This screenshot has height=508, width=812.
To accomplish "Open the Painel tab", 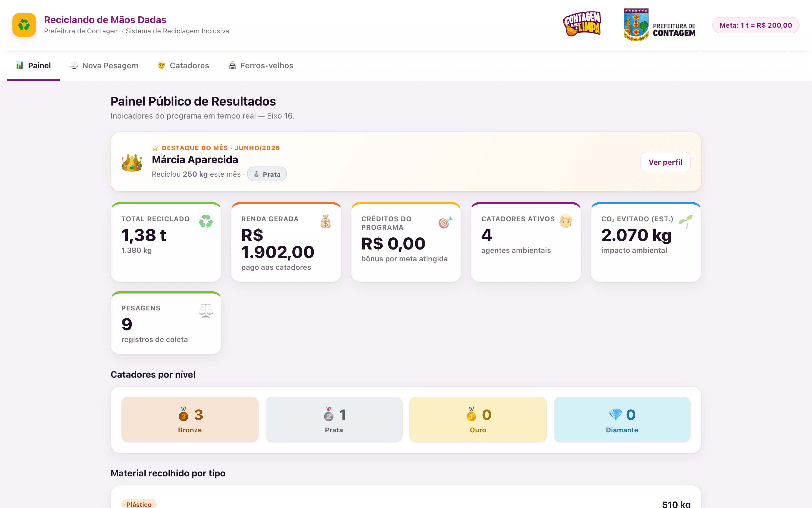I will (33, 65).
